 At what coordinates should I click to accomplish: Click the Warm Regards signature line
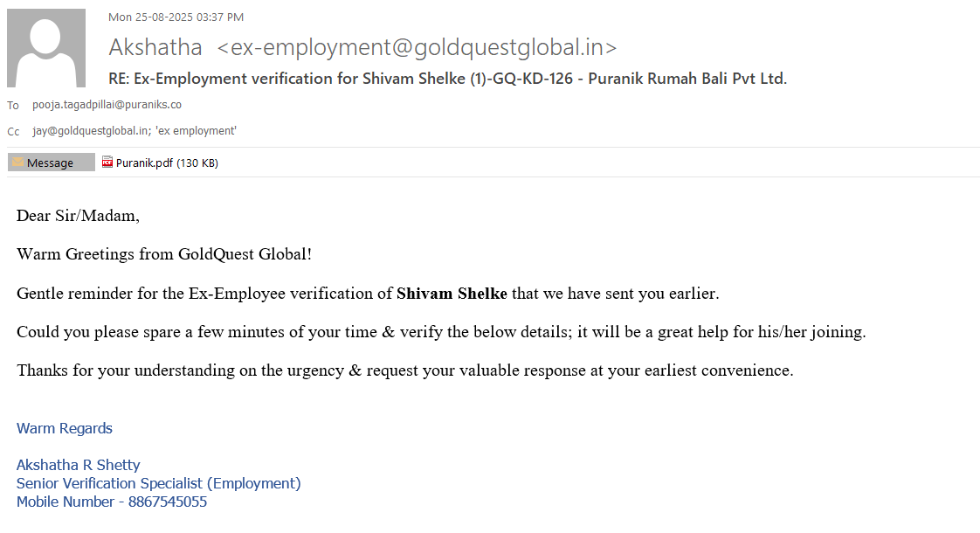click(x=65, y=428)
